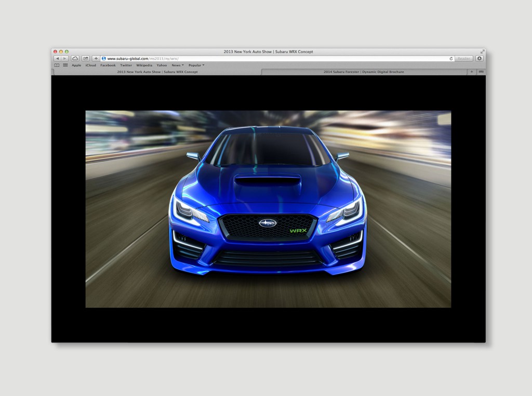Open a new tab with the tab bar plus

(472, 72)
